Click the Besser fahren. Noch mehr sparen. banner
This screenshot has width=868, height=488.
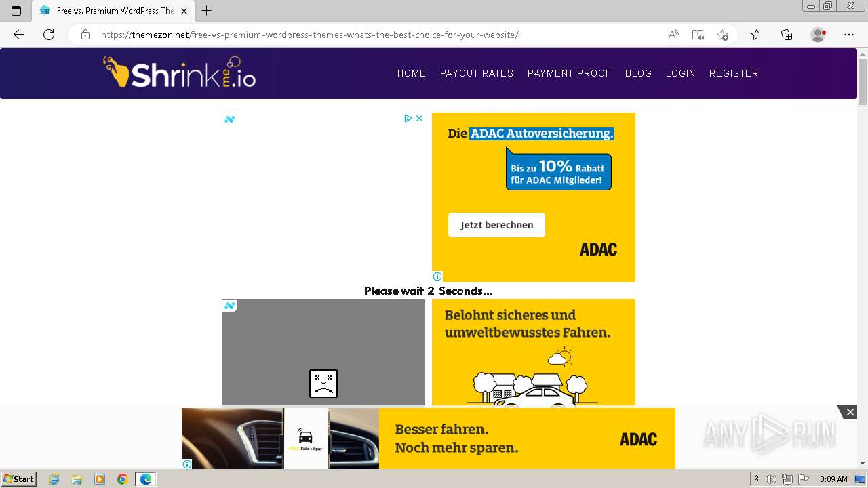click(456, 439)
